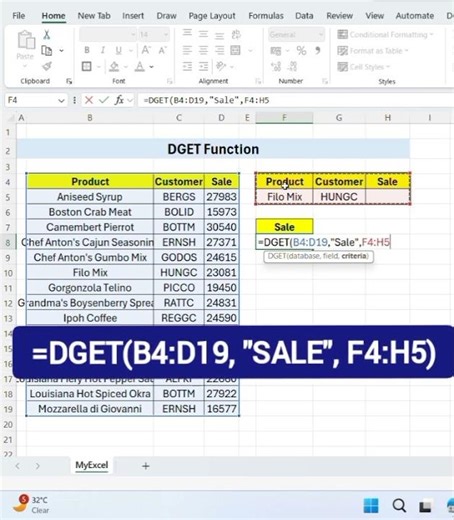
Task: Open the weather widget showing 32°C
Action: click(x=31, y=505)
